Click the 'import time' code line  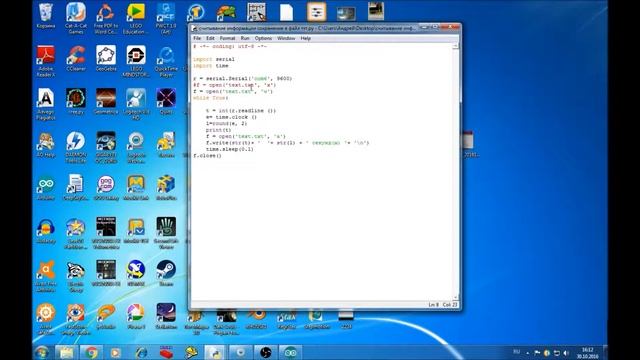pyautogui.click(x=211, y=66)
